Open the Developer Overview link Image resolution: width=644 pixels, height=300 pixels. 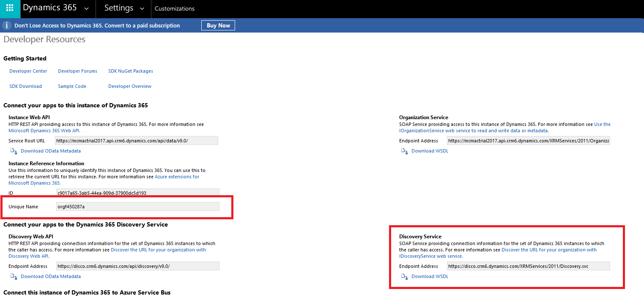(130, 86)
